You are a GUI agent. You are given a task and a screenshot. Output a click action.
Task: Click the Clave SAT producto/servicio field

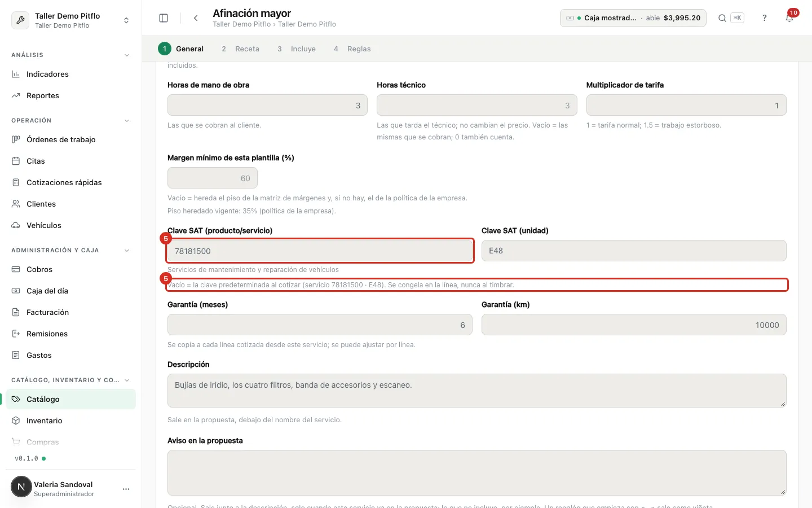320,251
